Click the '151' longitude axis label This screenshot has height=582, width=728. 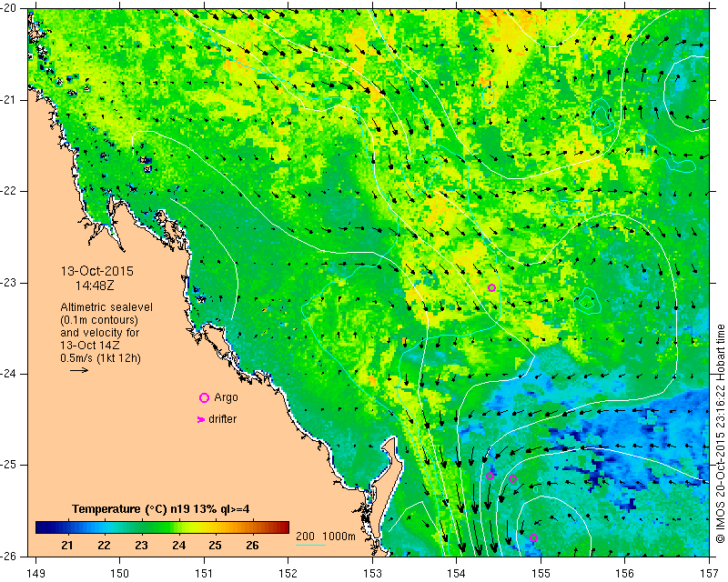pos(204,574)
